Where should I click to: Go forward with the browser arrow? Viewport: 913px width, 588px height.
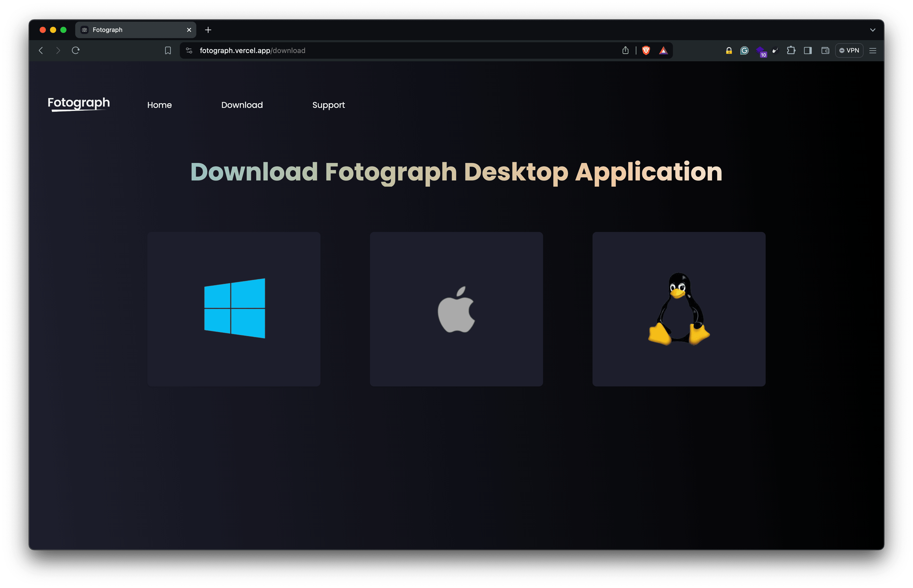(x=58, y=50)
